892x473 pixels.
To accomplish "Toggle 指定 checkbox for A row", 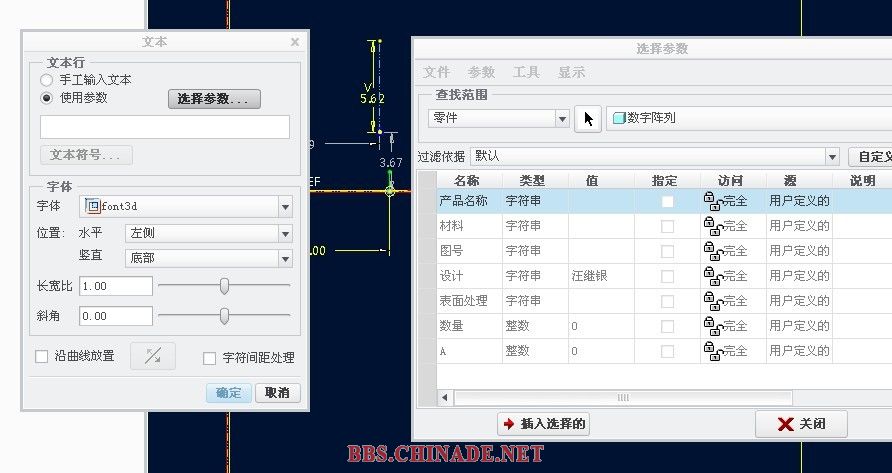I will coord(667,352).
